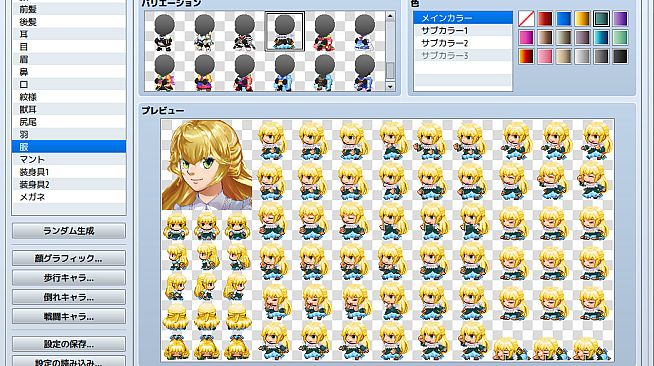The height and width of the screenshot is (366, 654).
Task: Select メガネ in the parts list
Action: click(69, 197)
